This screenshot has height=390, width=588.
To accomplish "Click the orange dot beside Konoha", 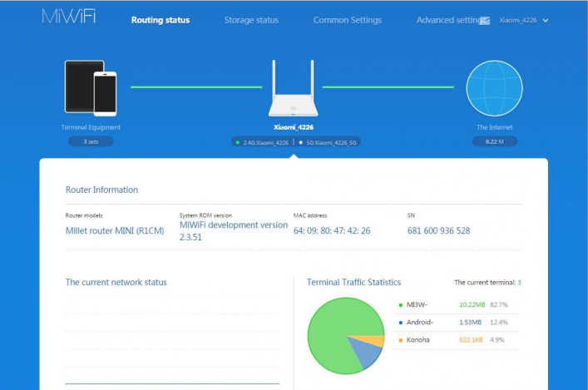I will click(401, 340).
